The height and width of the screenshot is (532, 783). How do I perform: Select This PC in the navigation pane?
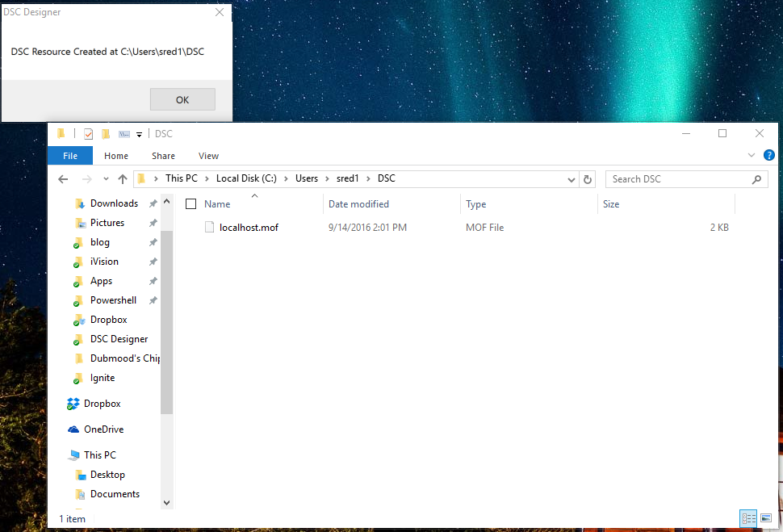99,455
